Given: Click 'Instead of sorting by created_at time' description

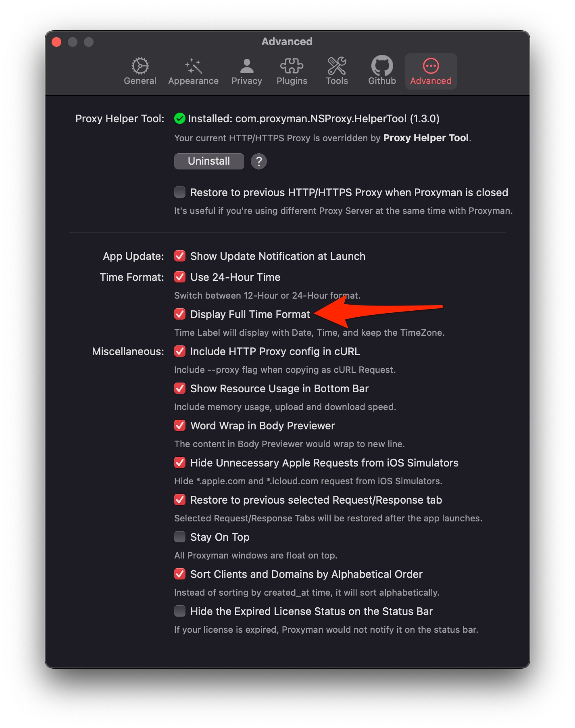Looking at the screenshot, I should (307, 592).
